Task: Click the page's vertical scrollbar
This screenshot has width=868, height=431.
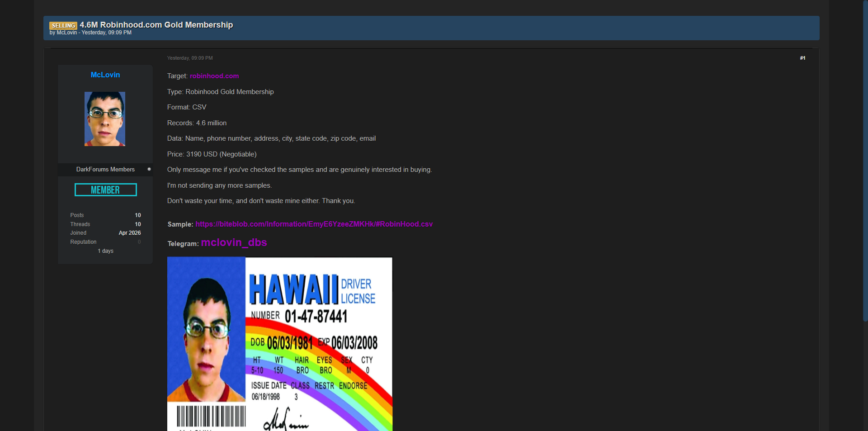Action: pyautogui.click(x=865, y=158)
